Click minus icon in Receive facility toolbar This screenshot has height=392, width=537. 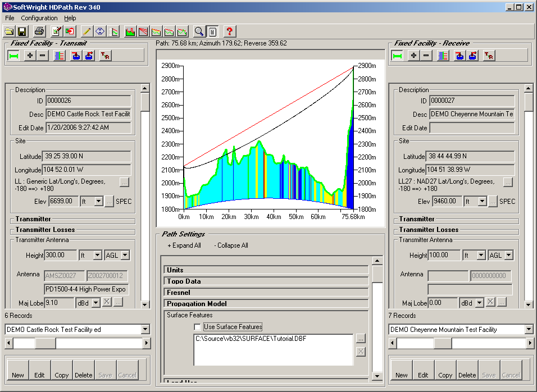(x=426, y=56)
